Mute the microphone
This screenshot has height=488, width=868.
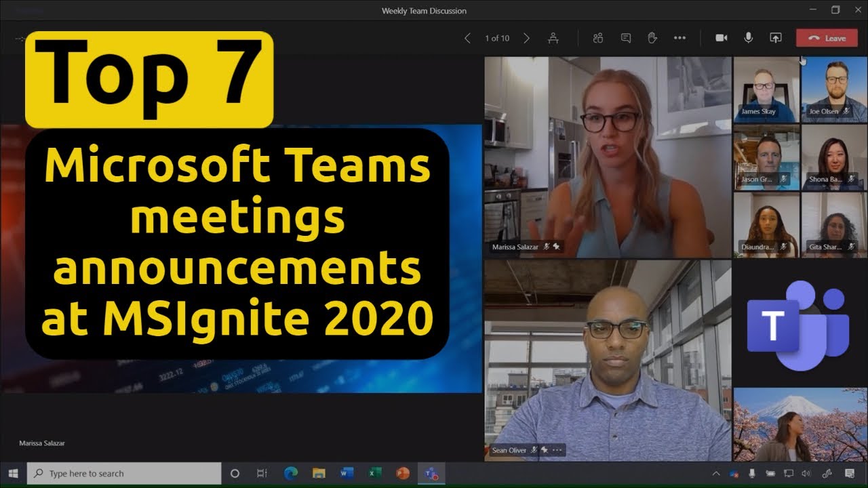click(x=749, y=39)
